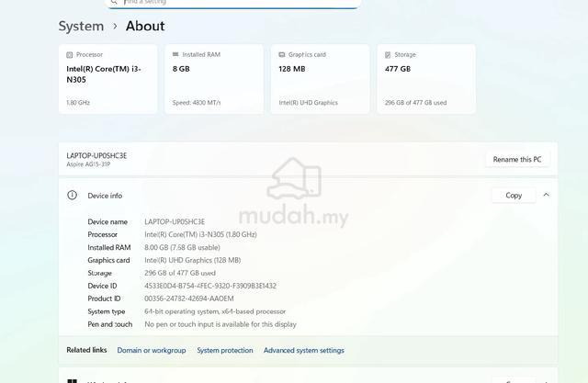
Task: Click the About page heading
Action: pos(145,27)
